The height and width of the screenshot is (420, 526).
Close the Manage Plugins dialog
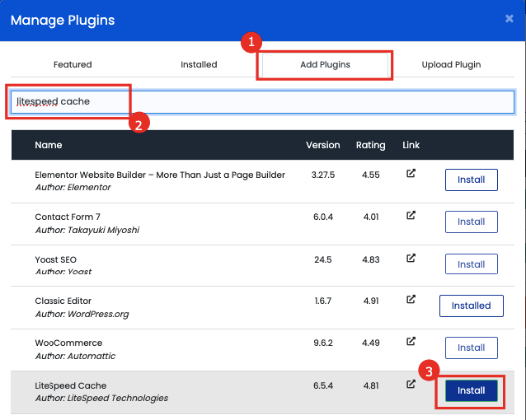[510, 18]
